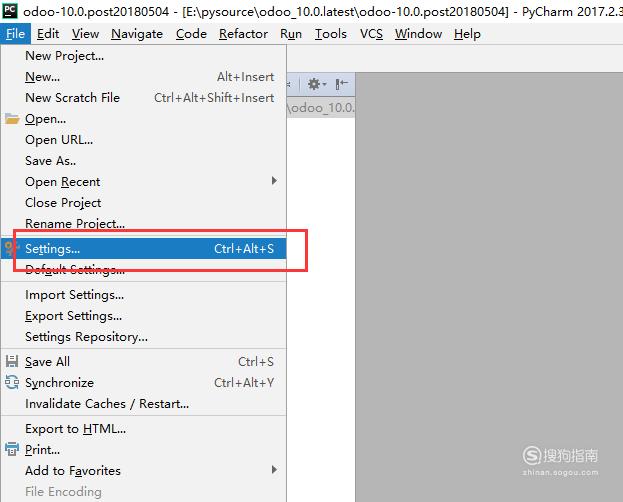Select Close Project entry
This screenshot has width=623, height=502.
pos(143,203)
